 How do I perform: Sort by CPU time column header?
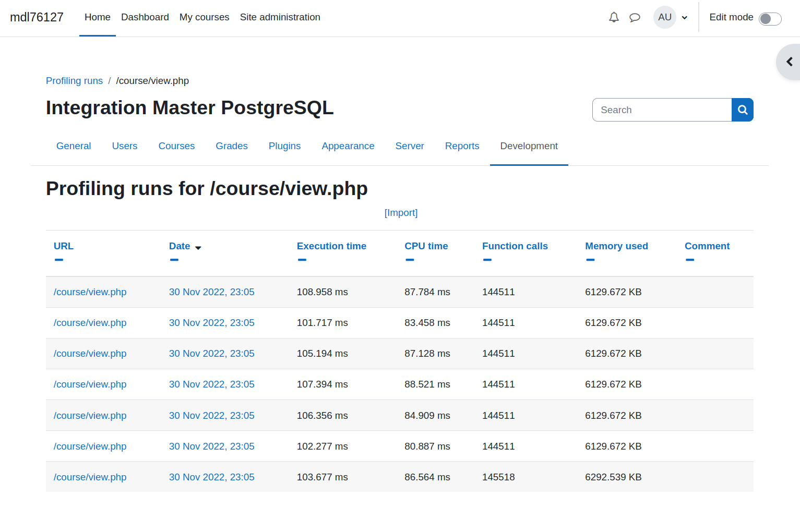pyautogui.click(x=426, y=246)
